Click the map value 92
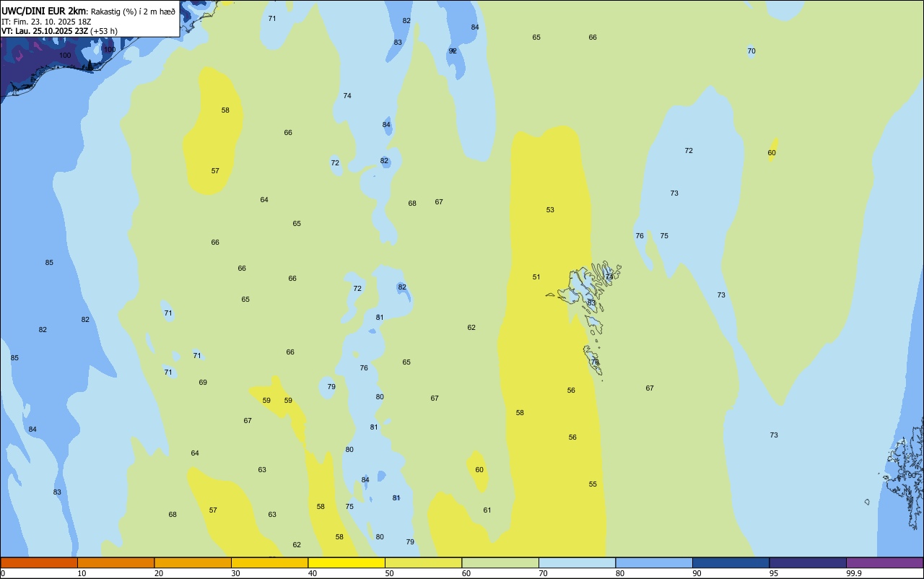 453,51
